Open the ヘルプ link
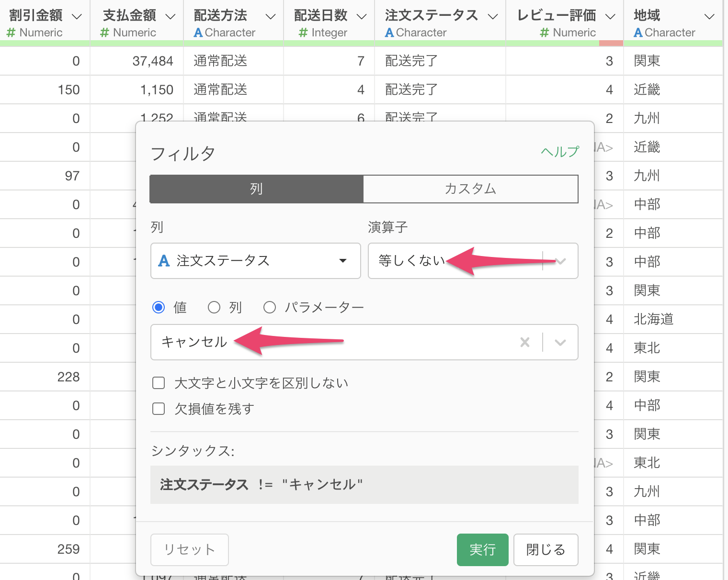The width and height of the screenshot is (728, 580). (x=559, y=152)
